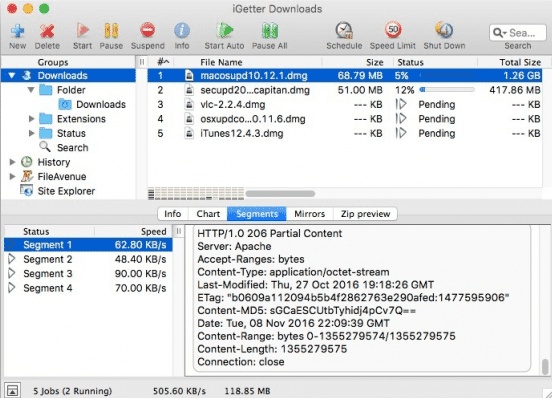Click the magnifier in the search field
The image size is (552, 398).
click(x=498, y=33)
